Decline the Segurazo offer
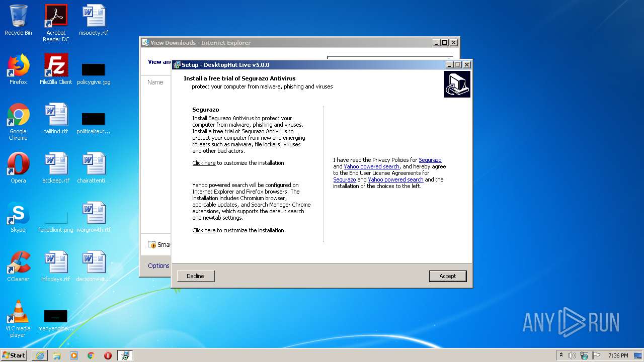This screenshot has width=644, height=362. pos(195,276)
